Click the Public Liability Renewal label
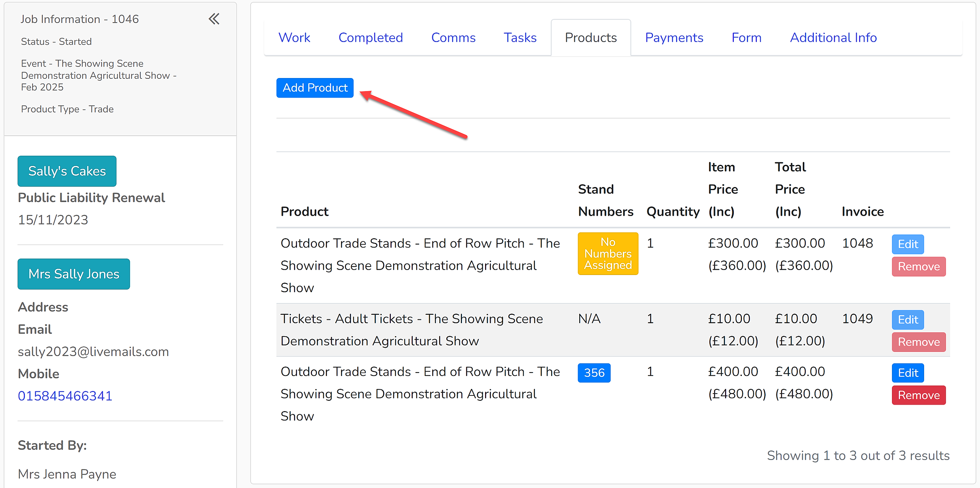 (x=91, y=198)
